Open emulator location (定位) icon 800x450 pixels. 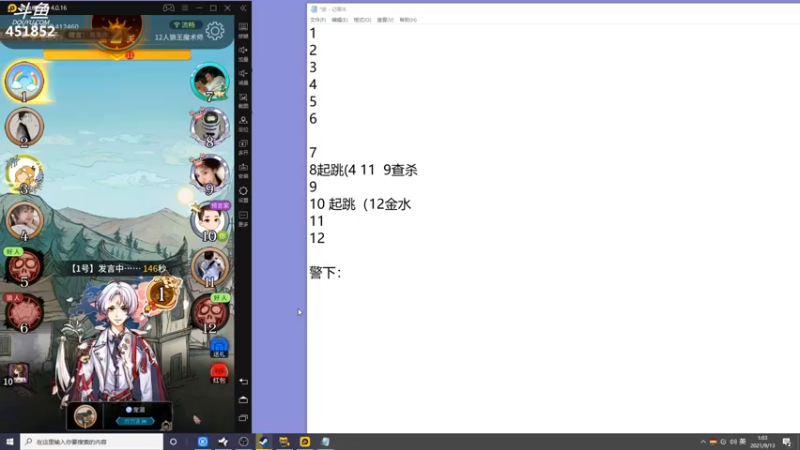243,123
